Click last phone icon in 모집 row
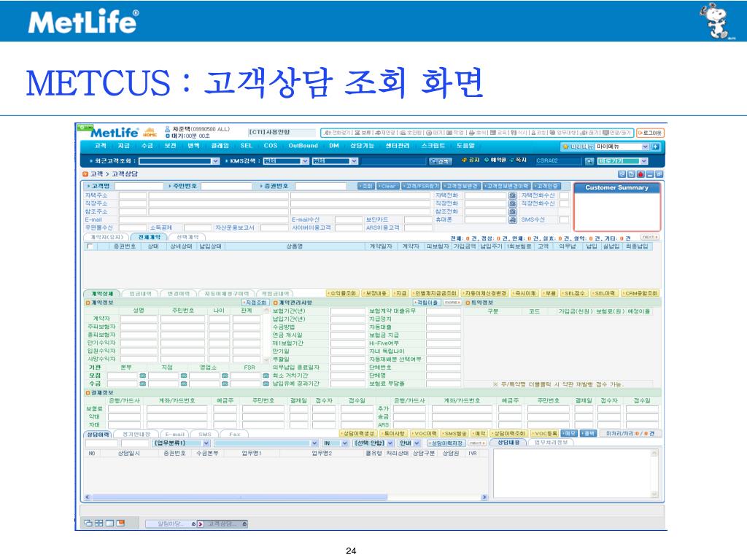This screenshot has height=560, width=747. click(x=266, y=376)
